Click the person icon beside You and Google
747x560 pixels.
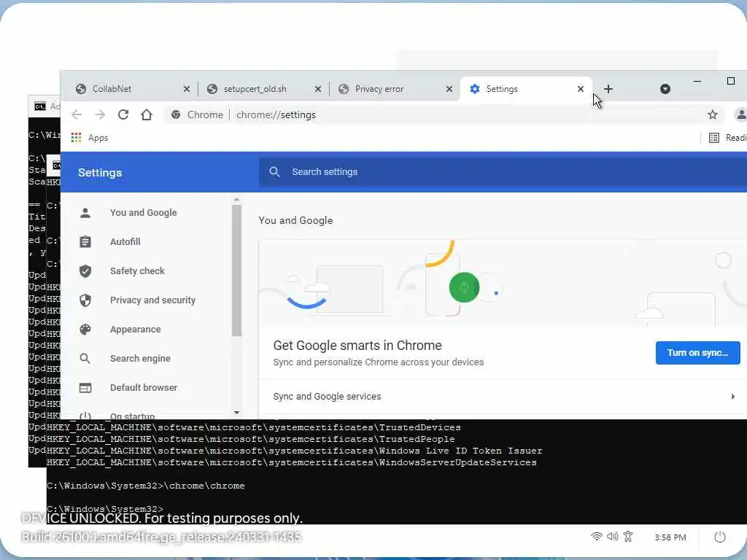coord(85,213)
